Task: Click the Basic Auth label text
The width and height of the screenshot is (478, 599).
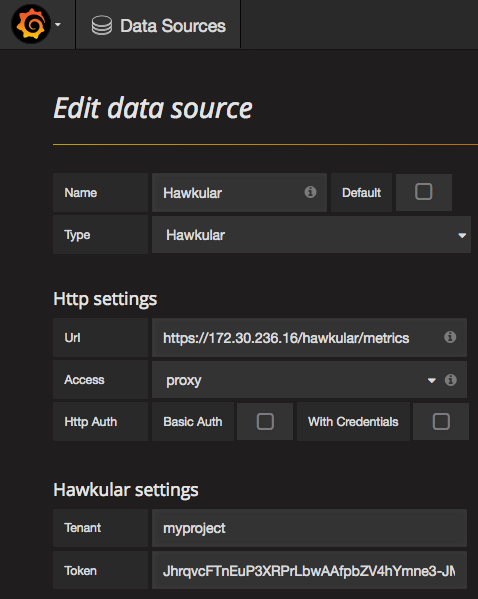Action: tap(193, 422)
